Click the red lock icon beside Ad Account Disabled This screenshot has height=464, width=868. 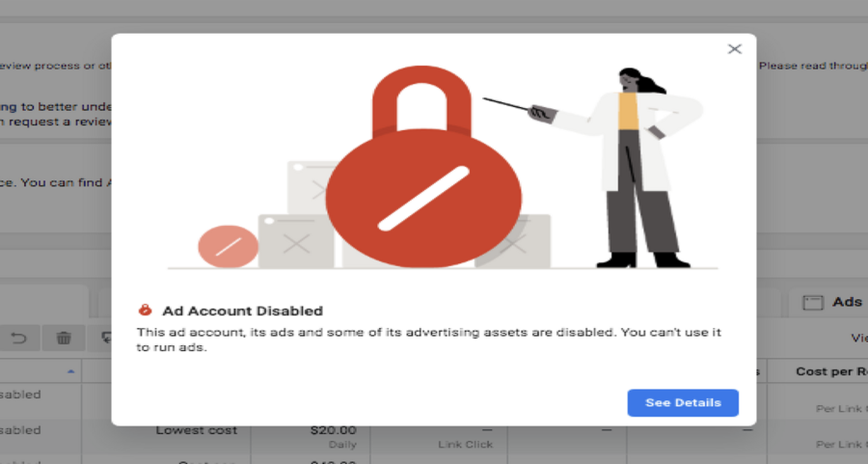(145, 310)
